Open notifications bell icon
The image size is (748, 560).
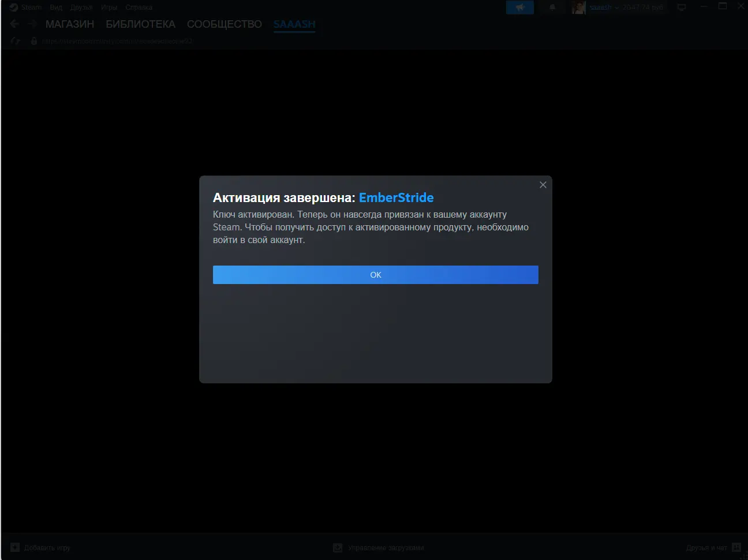[x=552, y=8]
